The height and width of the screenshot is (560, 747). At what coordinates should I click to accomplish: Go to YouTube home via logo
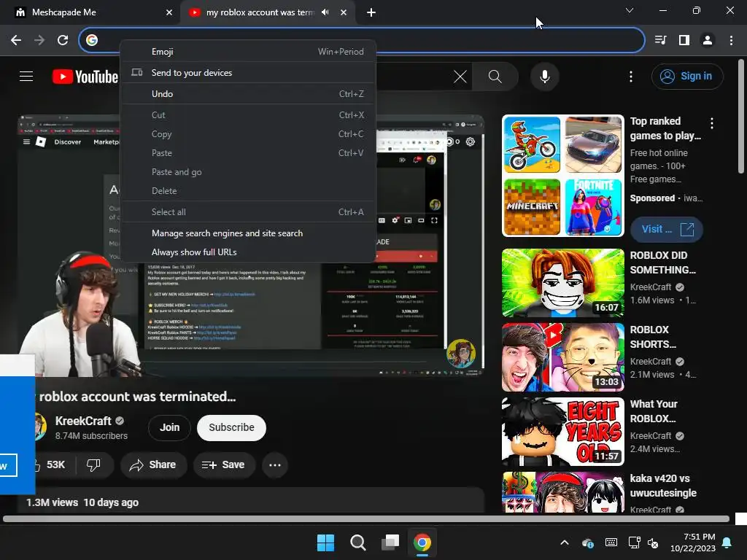(85, 77)
